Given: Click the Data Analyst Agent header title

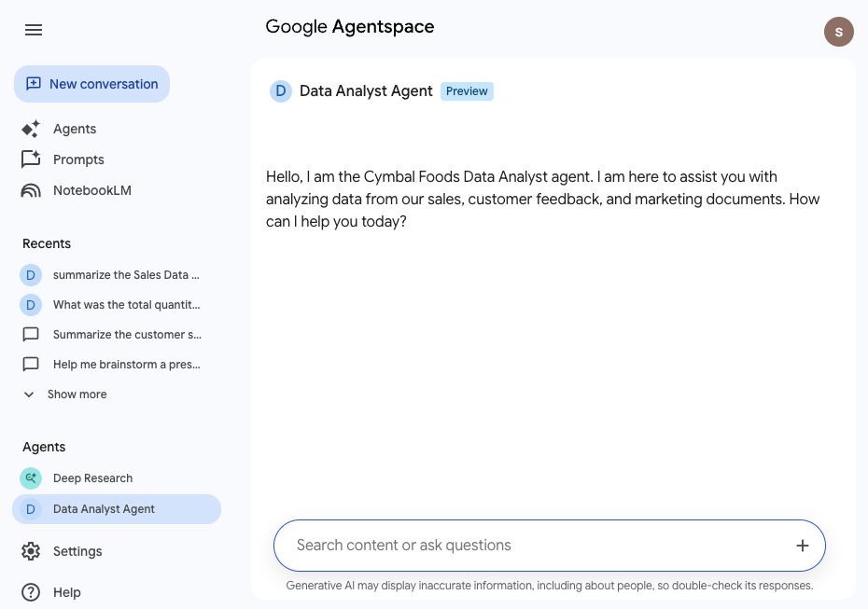Looking at the screenshot, I should click(366, 91).
